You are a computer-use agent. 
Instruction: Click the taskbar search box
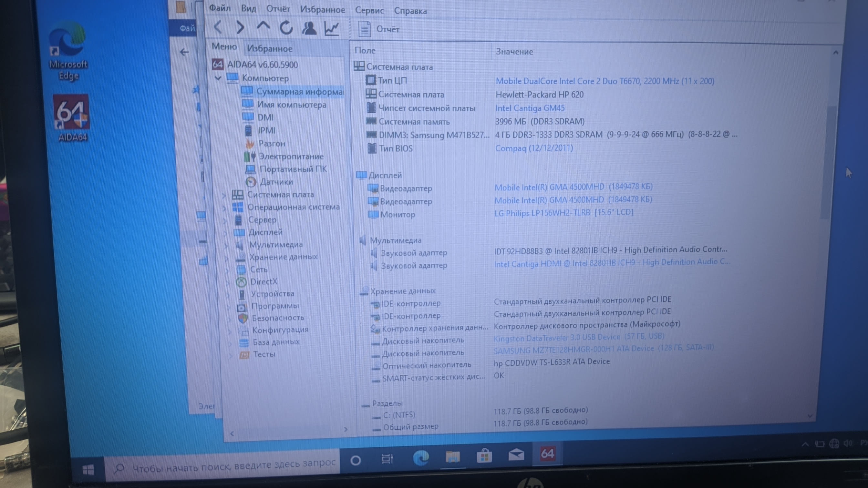point(222,466)
